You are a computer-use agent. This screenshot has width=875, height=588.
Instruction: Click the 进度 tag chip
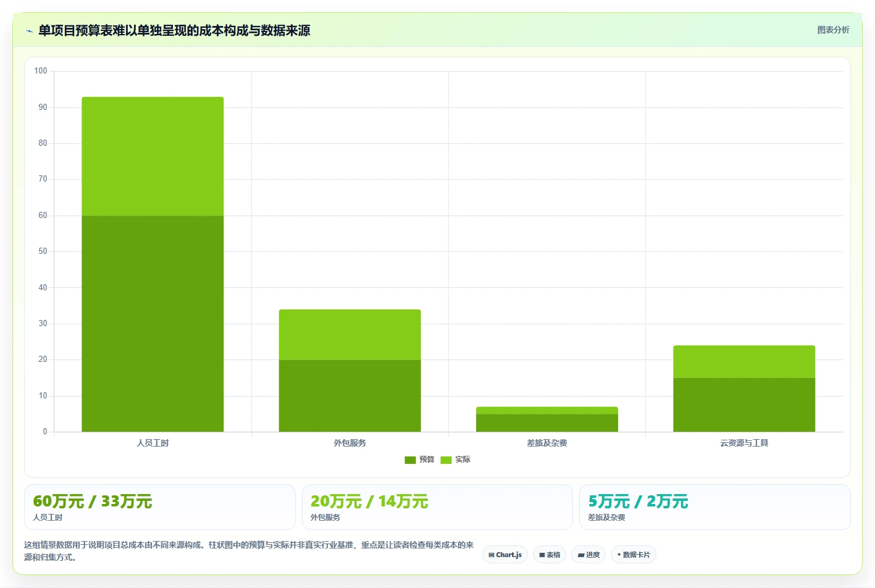[x=588, y=555]
